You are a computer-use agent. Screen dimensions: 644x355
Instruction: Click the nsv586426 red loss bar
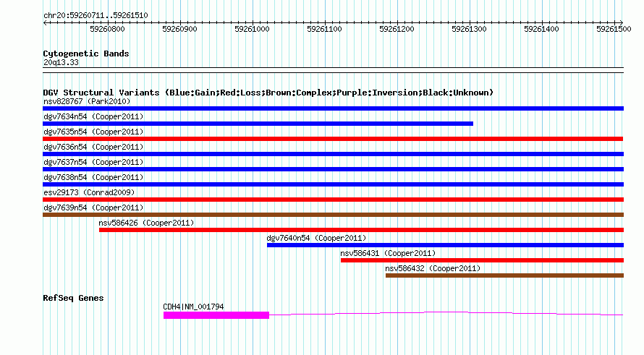pyautogui.click(x=361, y=230)
